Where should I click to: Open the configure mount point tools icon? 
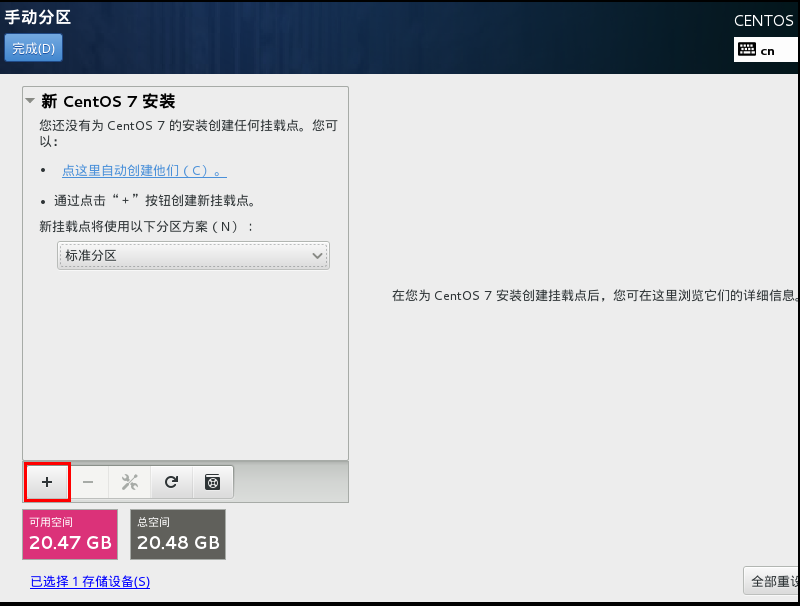130,482
